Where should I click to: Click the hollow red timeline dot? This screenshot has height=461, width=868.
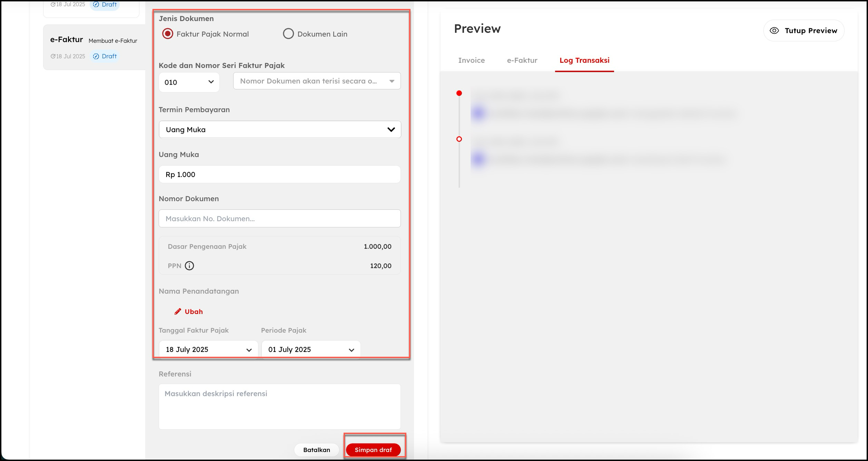coord(459,139)
